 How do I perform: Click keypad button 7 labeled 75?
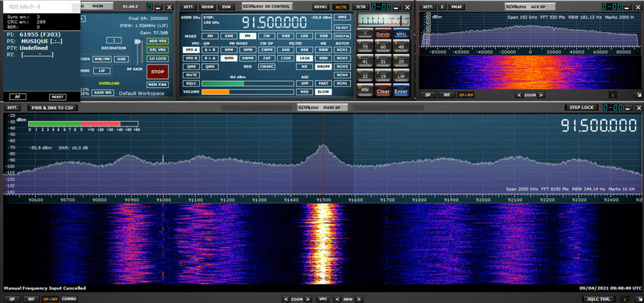click(x=365, y=46)
